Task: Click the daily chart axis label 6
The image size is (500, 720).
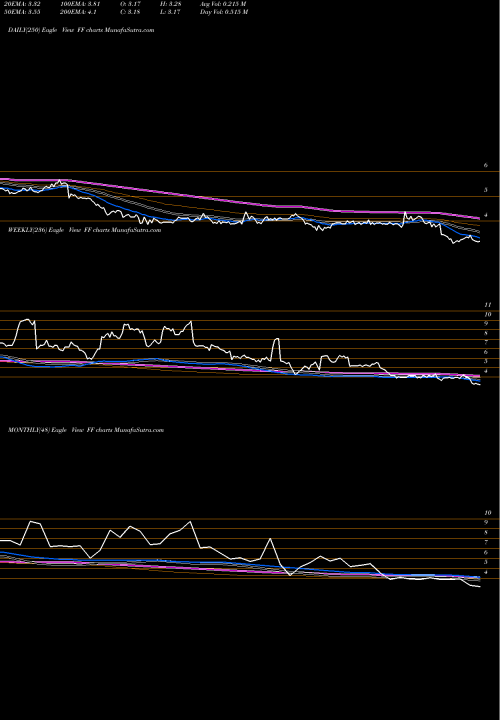Action: (x=486, y=165)
